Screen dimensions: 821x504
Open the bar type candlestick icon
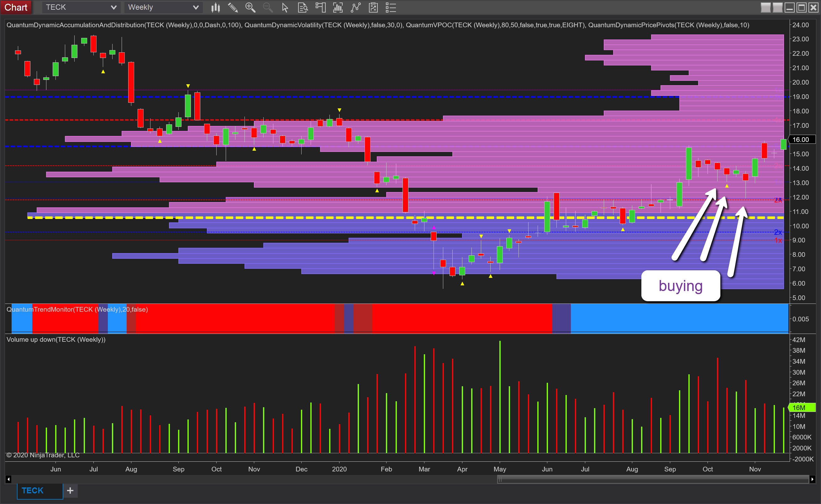[x=215, y=7]
